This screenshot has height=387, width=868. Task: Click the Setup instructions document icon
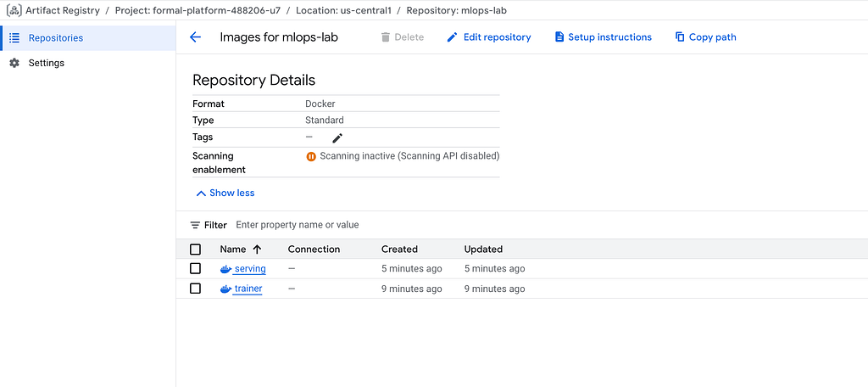559,37
